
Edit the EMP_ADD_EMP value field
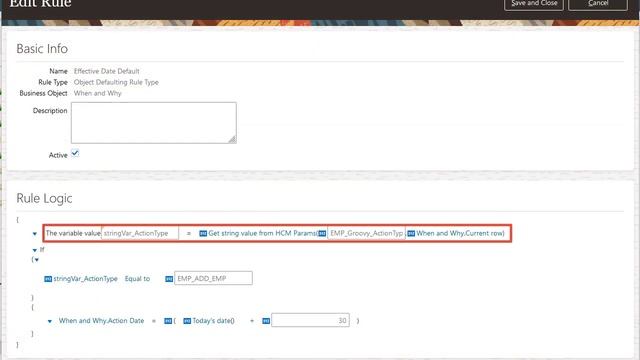(x=213, y=278)
